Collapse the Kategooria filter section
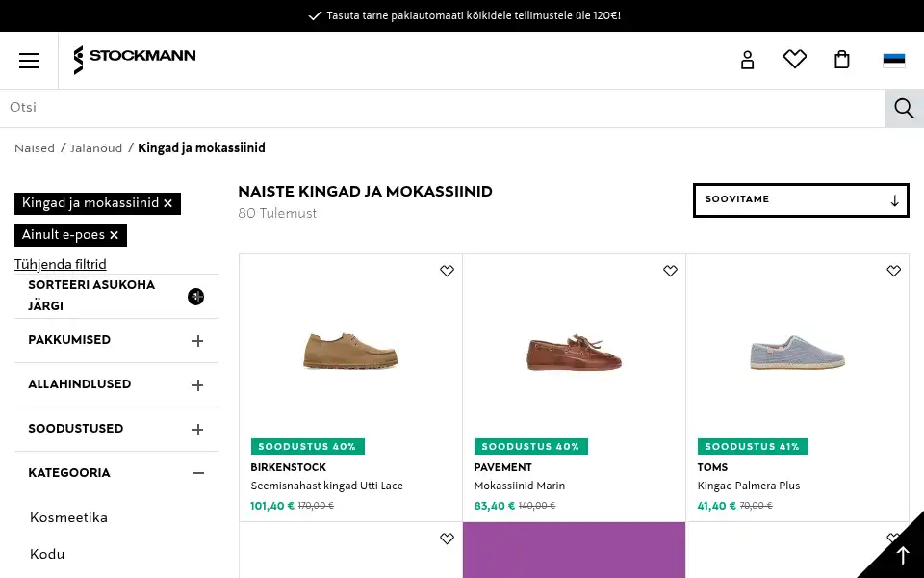This screenshot has height=578, width=924. click(116, 473)
